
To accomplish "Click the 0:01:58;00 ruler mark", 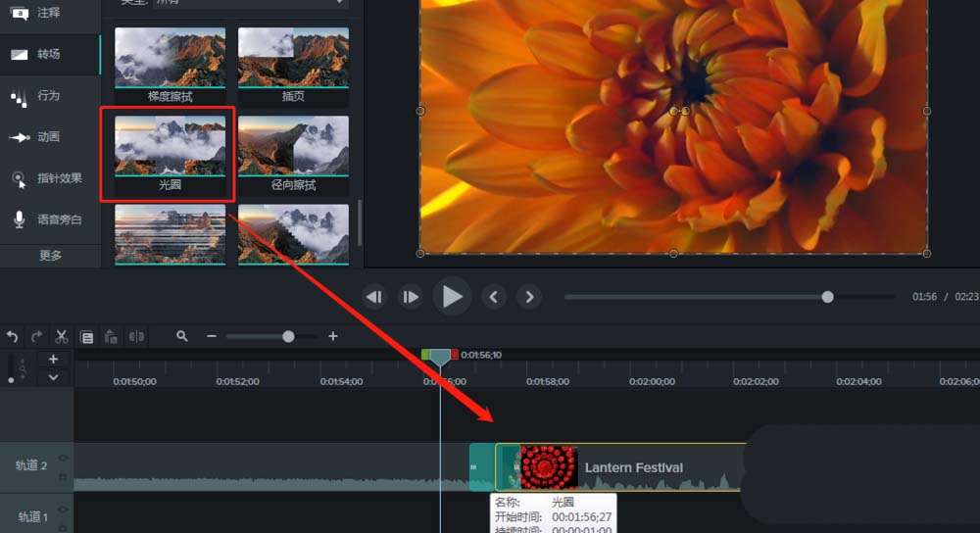I will pyautogui.click(x=548, y=382).
